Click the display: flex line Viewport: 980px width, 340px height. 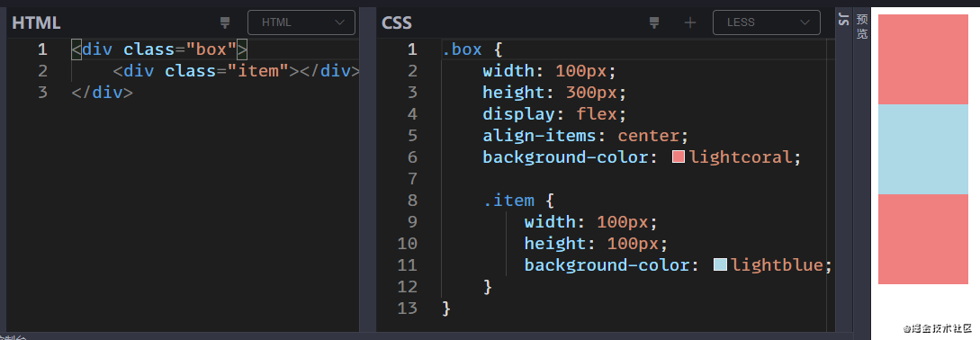pos(553,114)
